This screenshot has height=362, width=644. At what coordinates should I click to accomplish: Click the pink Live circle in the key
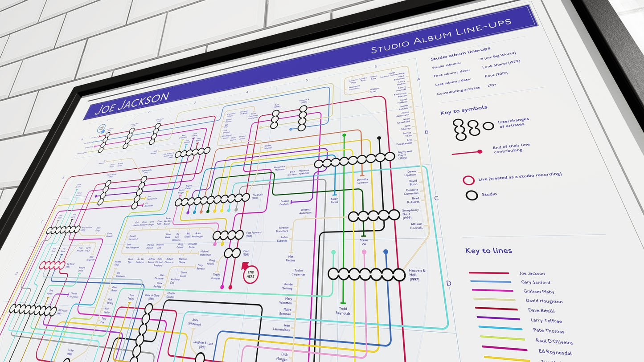(469, 180)
